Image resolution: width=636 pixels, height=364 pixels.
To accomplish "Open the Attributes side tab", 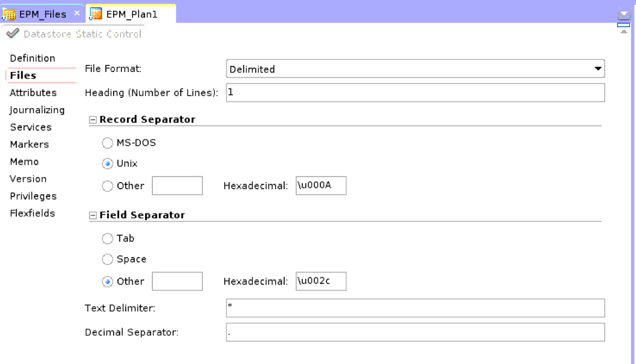I will pyautogui.click(x=33, y=93).
